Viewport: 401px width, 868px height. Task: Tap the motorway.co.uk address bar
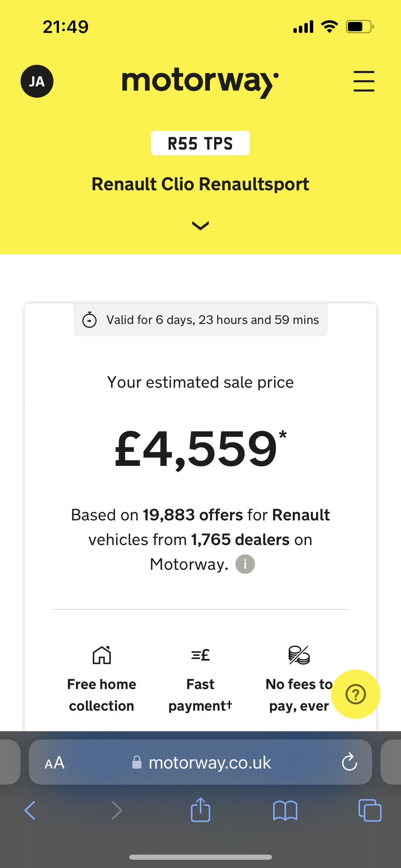tap(200, 762)
